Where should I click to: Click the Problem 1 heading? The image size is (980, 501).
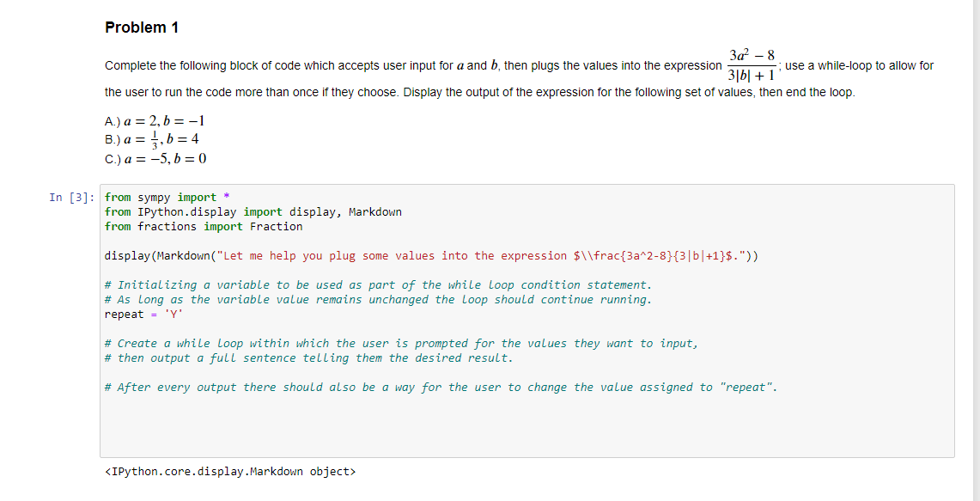(142, 28)
